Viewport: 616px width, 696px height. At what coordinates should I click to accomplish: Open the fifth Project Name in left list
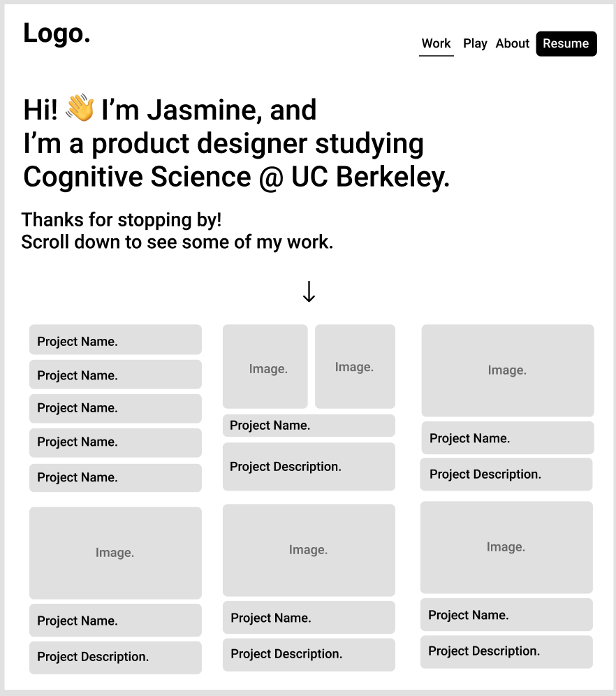click(115, 477)
